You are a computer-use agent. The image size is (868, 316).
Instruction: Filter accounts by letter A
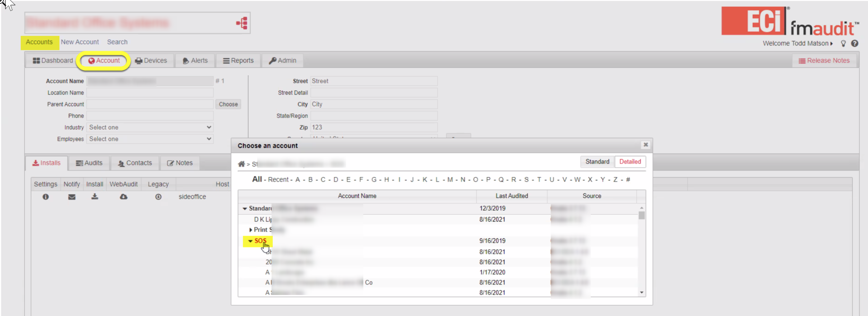click(298, 180)
